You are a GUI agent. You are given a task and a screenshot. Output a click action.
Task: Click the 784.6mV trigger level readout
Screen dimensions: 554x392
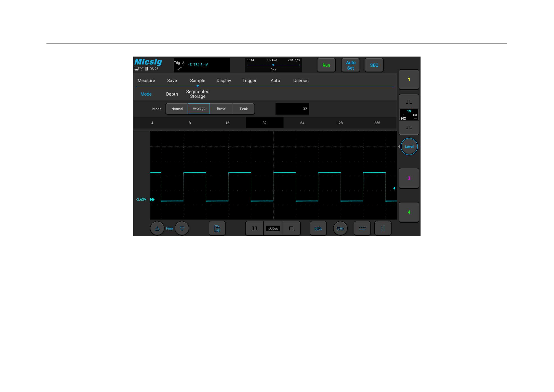[200, 65]
